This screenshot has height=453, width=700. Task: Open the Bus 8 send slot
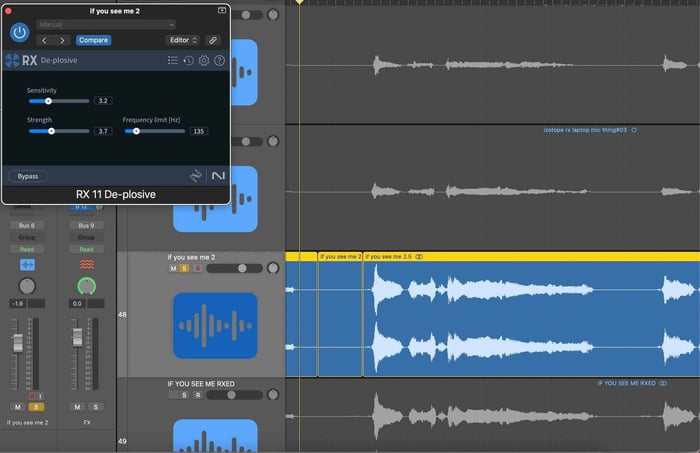click(27, 225)
